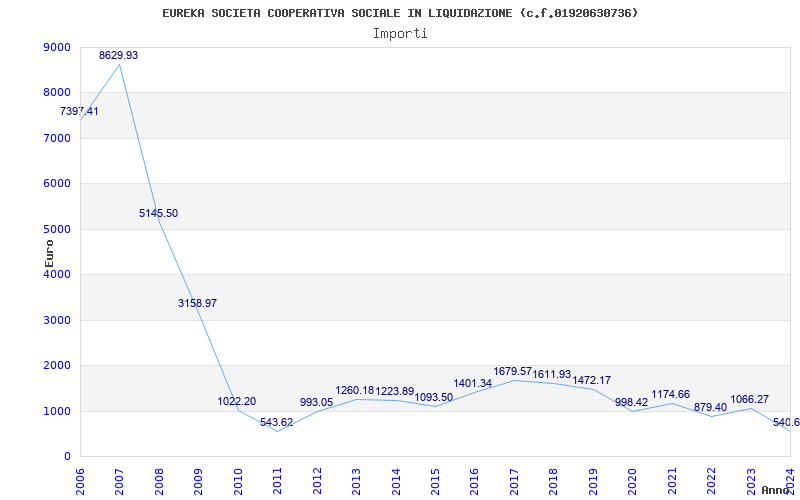Click the Anno x-axis title
This screenshot has width=800, height=500.
[x=775, y=490]
